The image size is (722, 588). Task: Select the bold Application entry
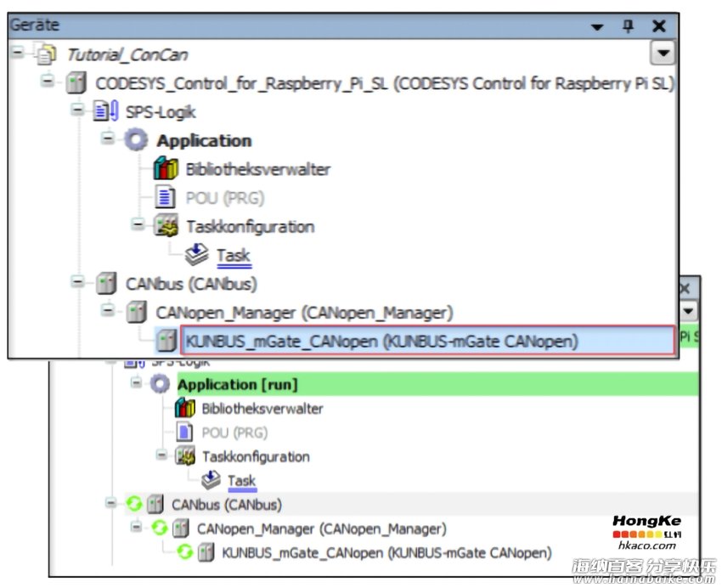pos(204,140)
